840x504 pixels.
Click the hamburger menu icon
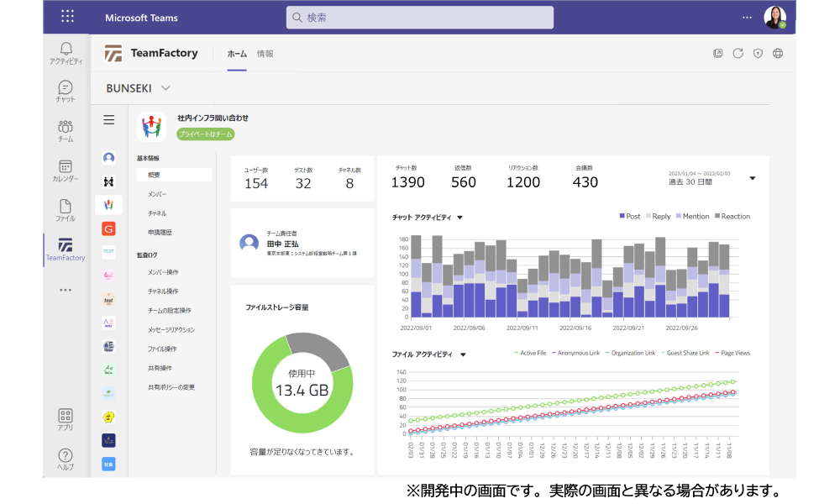tap(108, 120)
